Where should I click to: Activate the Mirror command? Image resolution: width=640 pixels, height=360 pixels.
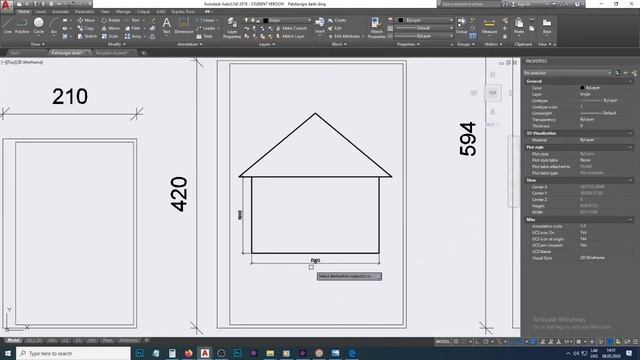tap(111, 28)
